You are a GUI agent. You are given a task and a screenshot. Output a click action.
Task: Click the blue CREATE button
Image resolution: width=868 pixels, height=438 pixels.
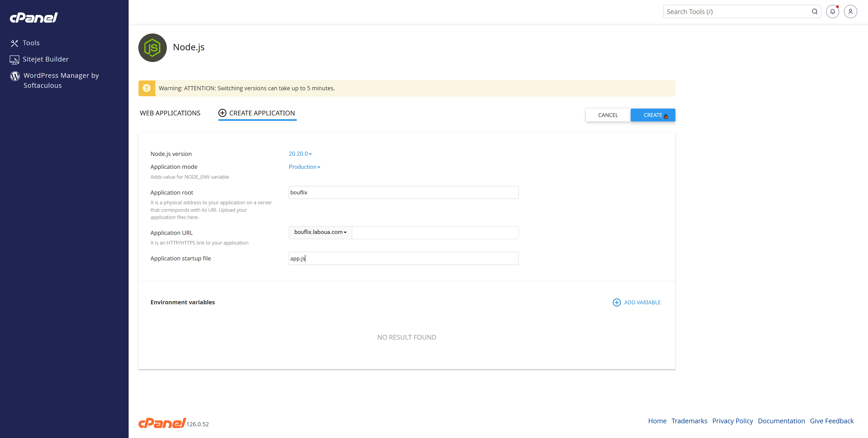653,115
